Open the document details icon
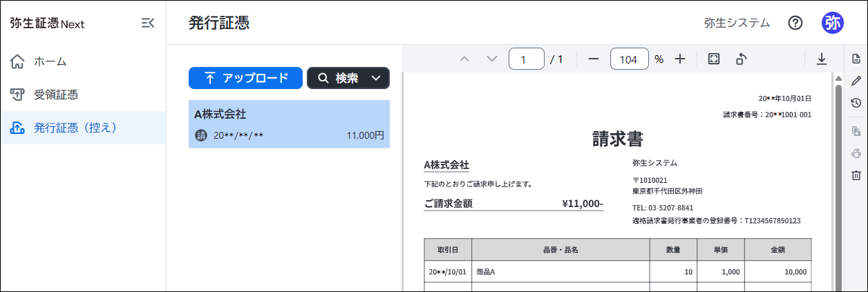The width and height of the screenshot is (868, 292). coord(856,57)
